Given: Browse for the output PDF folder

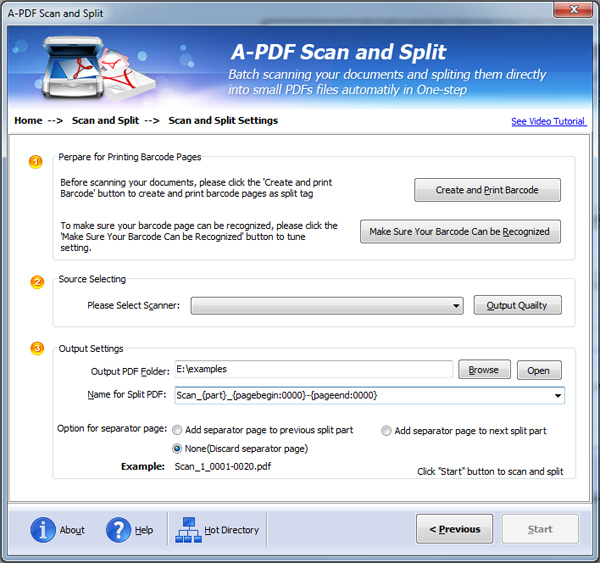Looking at the screenshot, I should 484,370.
